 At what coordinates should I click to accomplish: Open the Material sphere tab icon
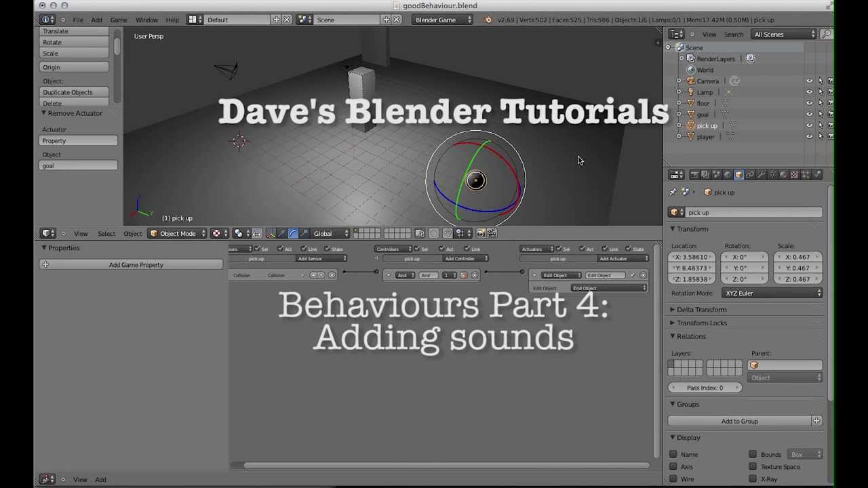click(783, 175)
